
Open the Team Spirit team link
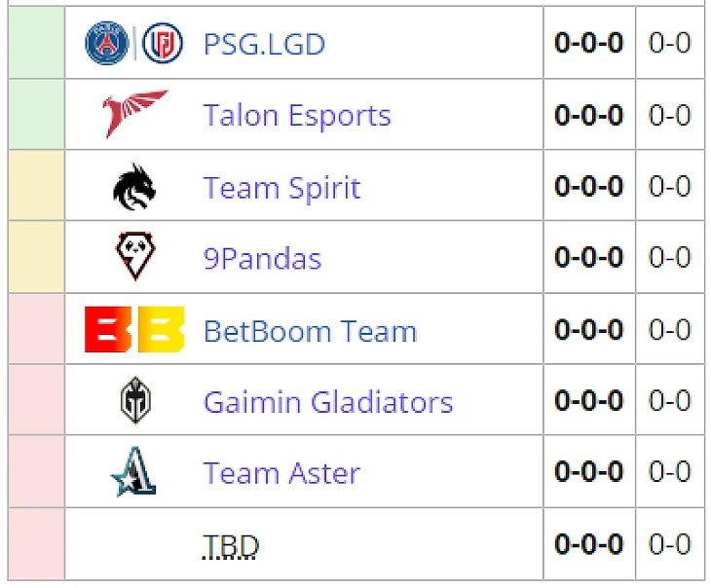(x=282, y=187)
